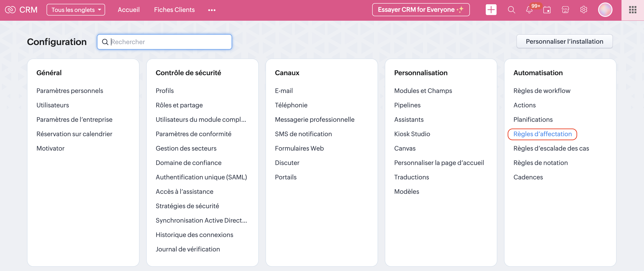Click the Zoho CRM logo icon
Viewport: 644px width, 271px height.
click(10, 10)
